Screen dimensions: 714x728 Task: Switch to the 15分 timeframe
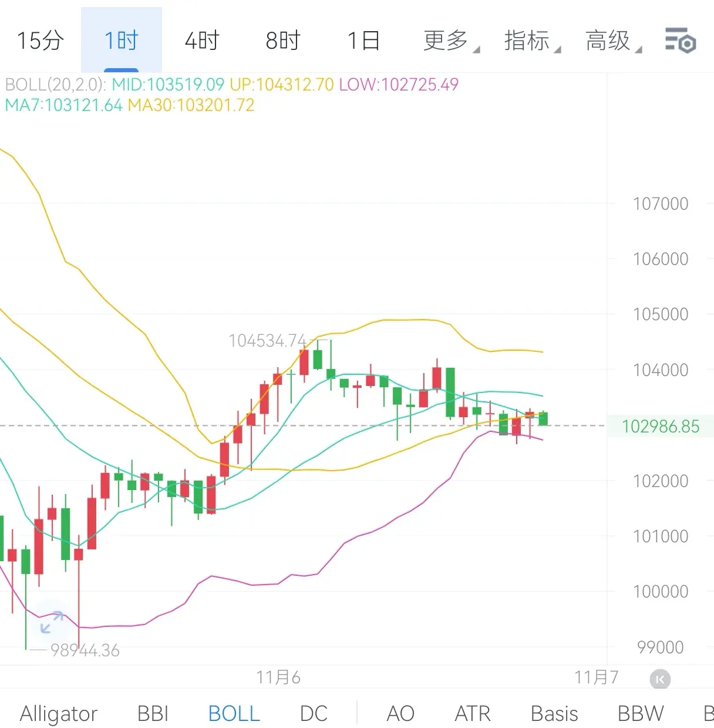pyautogui.click(x=40, y=41)
